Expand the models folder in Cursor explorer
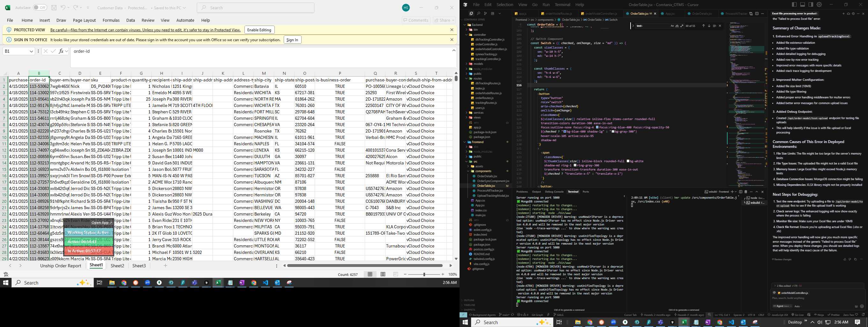This screenshot has width=868, height=327. pos(478,64)
